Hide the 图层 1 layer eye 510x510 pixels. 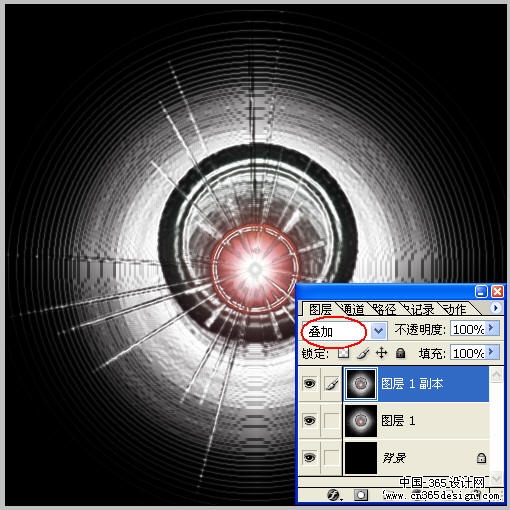(310, 420)
